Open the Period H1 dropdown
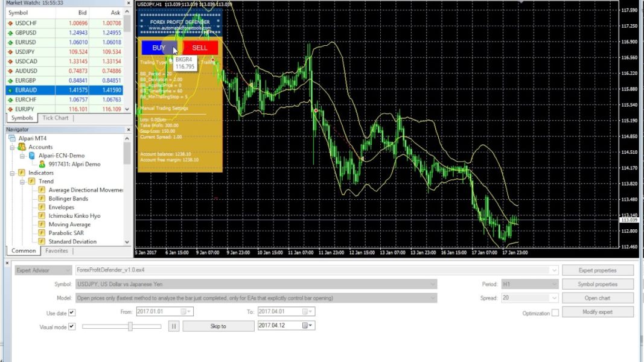644x362 pixels. point(554,284)
